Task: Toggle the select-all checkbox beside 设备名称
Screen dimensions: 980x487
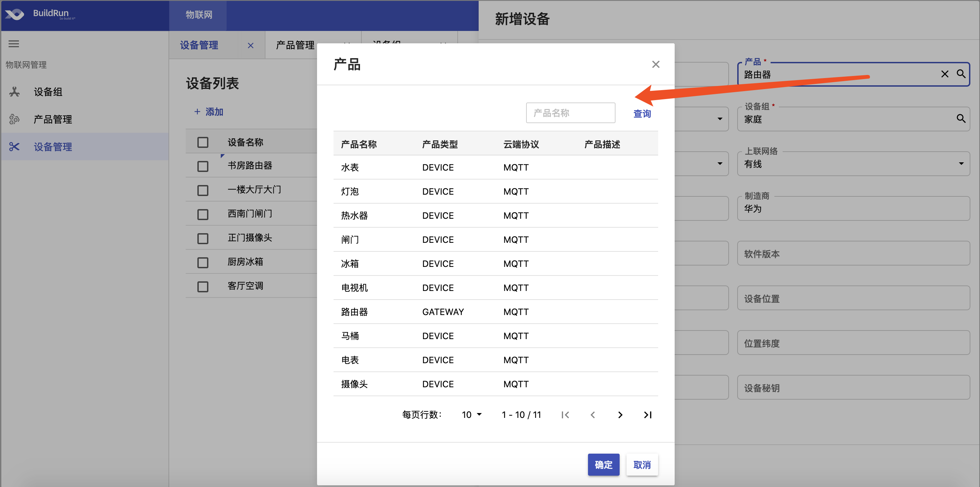Action: [x=203, y=142]
